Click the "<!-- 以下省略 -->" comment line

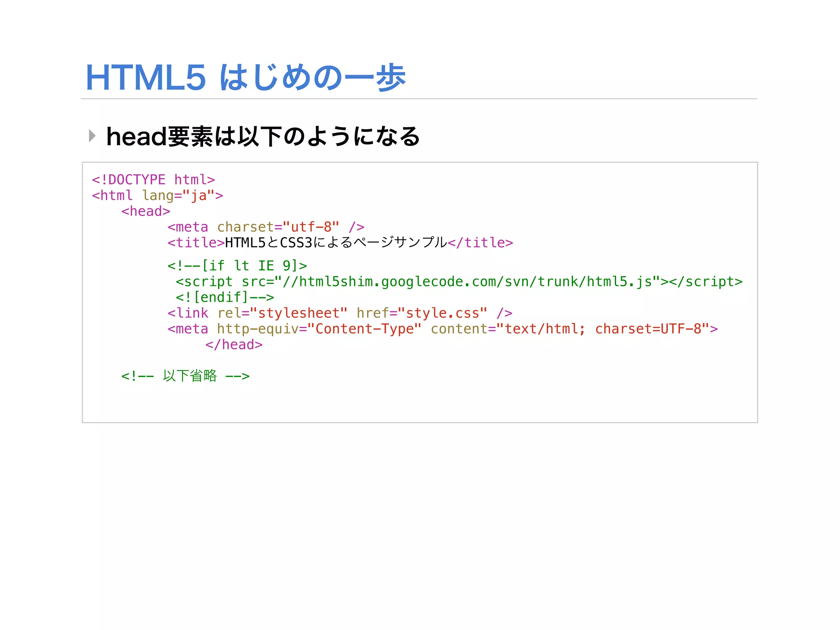pyautogui.click(x=185, y=376)
